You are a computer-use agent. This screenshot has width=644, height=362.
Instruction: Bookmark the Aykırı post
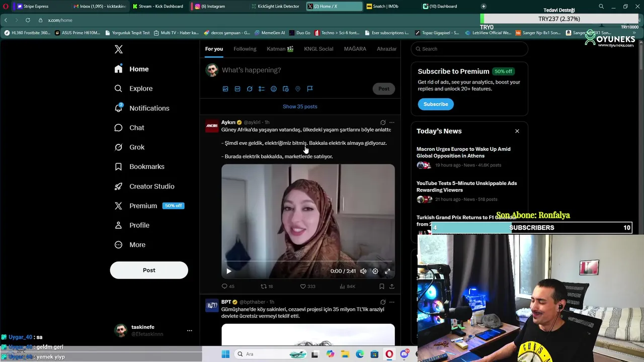point(382,286)
